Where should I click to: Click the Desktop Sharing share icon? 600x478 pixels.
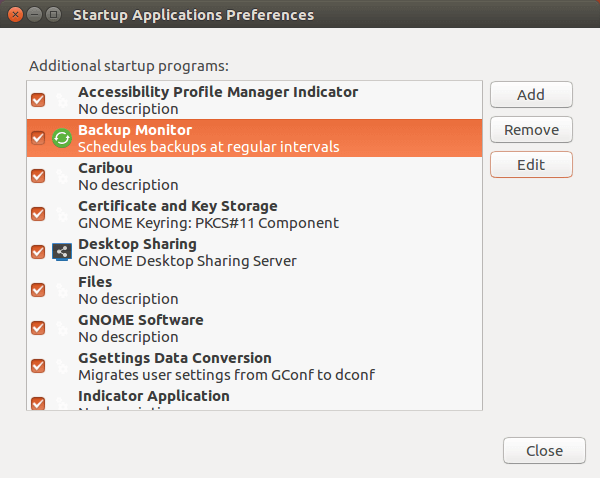62,252
